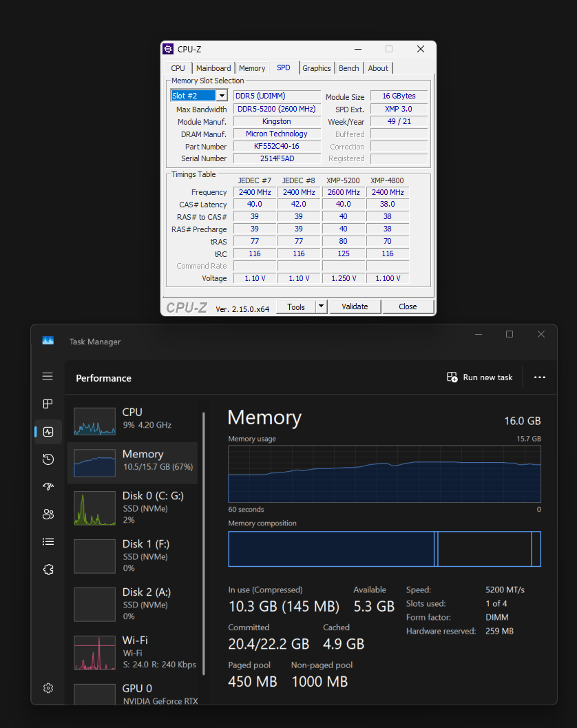
Task: Click the Non-paged pool value 1000 MB
Action: click(x=319, y=682)
